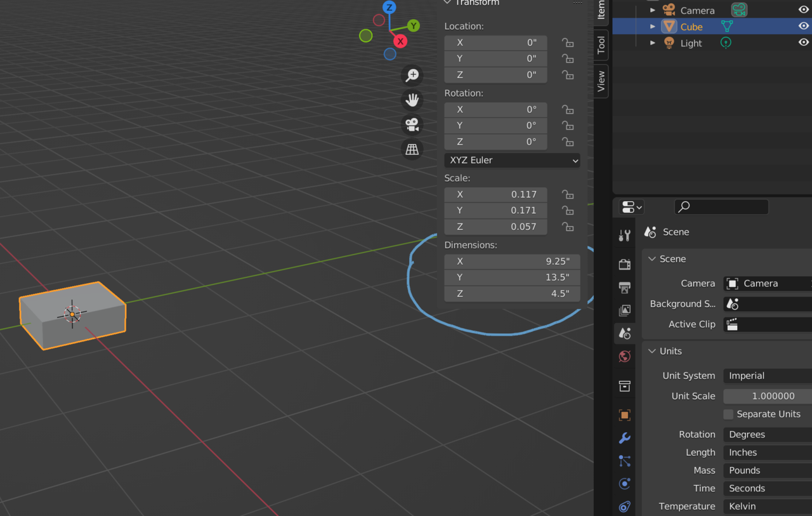Open the World properties tab icon
Screen dimensions: 812x516
pyautogui.click(x=624, y=356)
